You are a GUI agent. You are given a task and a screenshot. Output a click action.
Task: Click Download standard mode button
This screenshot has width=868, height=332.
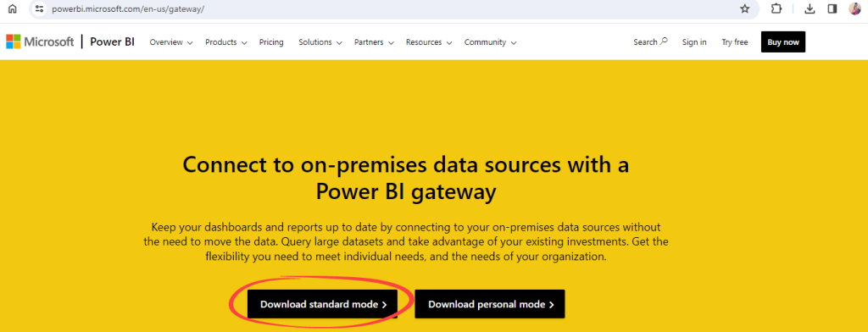tap(322, 304)
